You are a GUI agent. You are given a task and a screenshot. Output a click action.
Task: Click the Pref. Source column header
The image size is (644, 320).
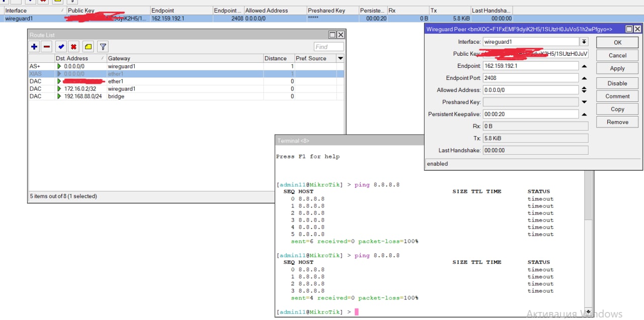point(315,58)
